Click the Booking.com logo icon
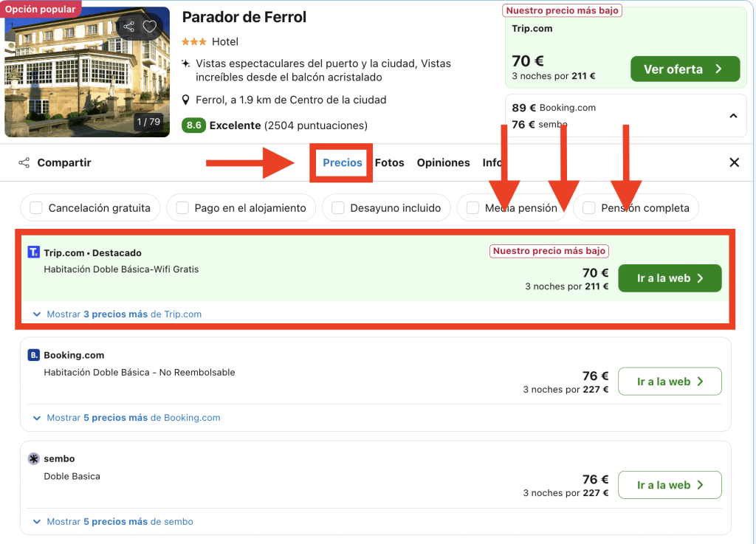756x544 pixels. (33, 355)
